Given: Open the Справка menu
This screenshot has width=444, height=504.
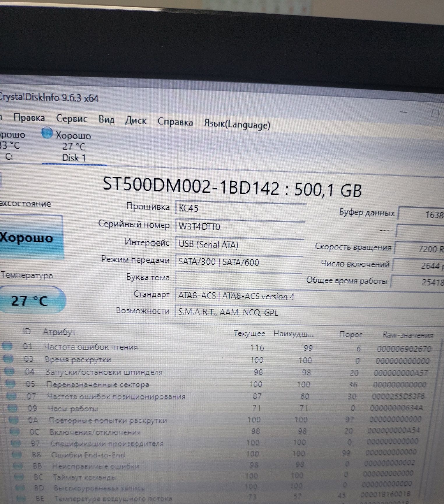Looking at the screenshot, I should tap(175, 122).
